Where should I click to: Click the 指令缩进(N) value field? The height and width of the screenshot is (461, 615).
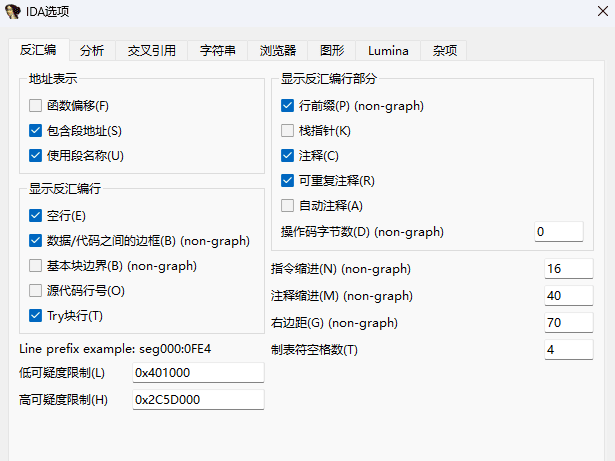(568, 269)
